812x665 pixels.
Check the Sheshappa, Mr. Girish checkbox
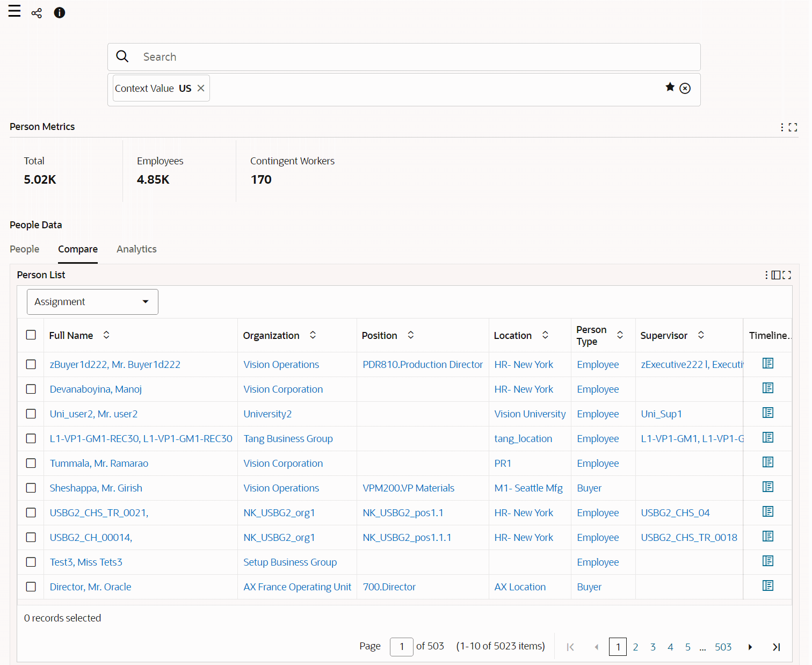point(31,488)
